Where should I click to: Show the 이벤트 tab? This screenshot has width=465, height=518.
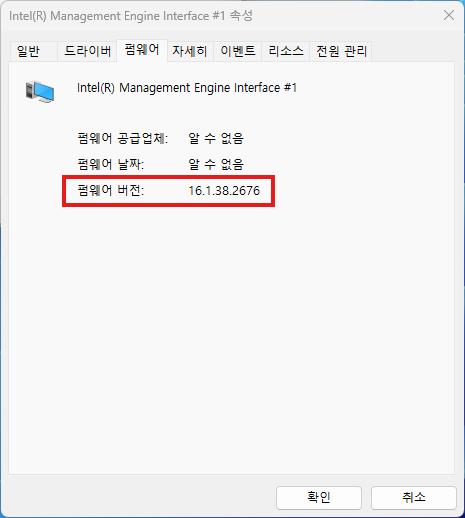238,51
